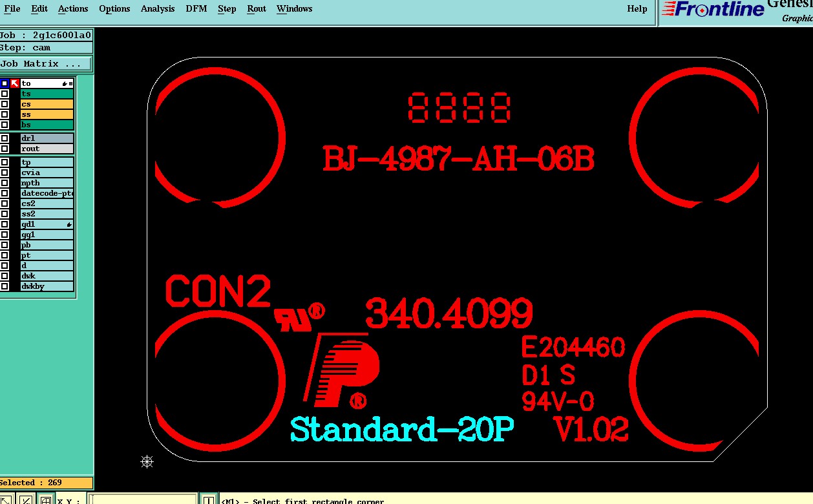Click the cyan Standard-20P text on canvas
The image size is (813, 504).
[x=402, y=430]
